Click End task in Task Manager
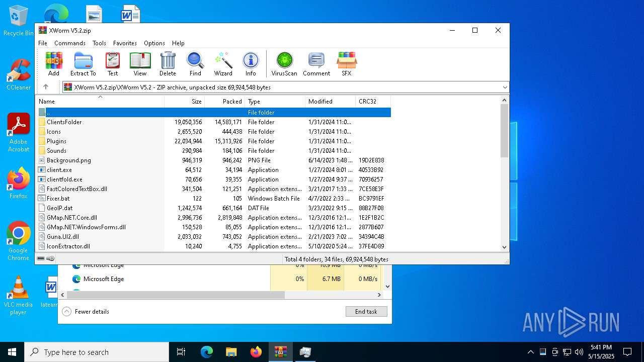 [x=366, y=312]
